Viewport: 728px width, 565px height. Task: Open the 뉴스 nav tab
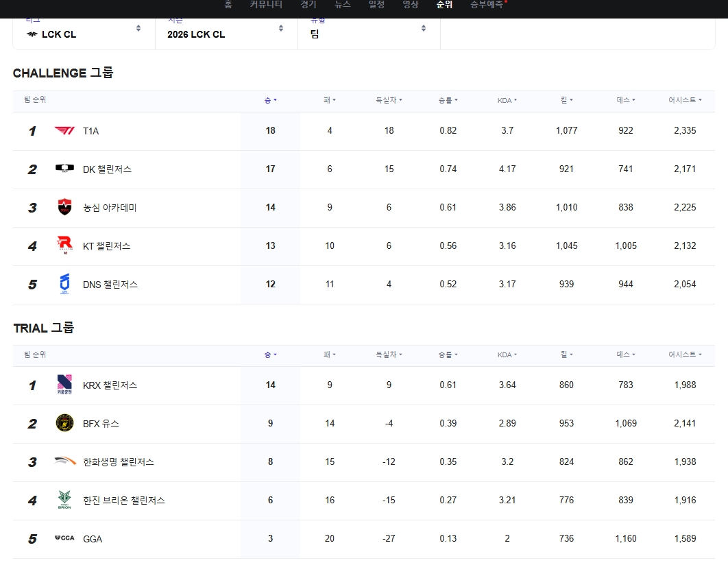pyautogui.click(x=343, y=5)
